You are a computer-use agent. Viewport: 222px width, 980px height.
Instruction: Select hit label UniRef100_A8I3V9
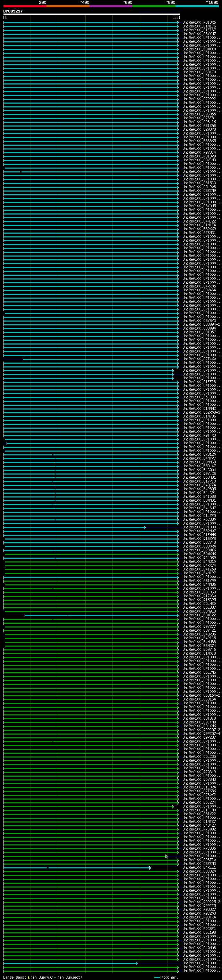pos(199,156)
